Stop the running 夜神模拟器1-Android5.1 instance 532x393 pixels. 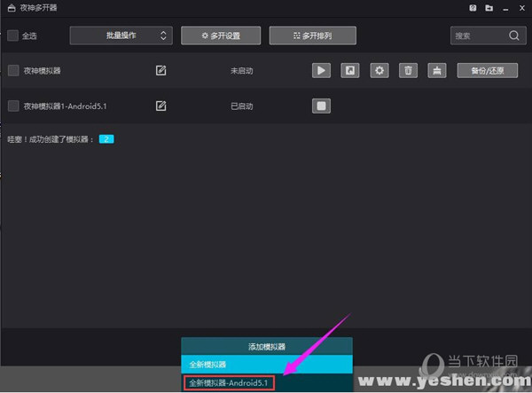point(321,106)
